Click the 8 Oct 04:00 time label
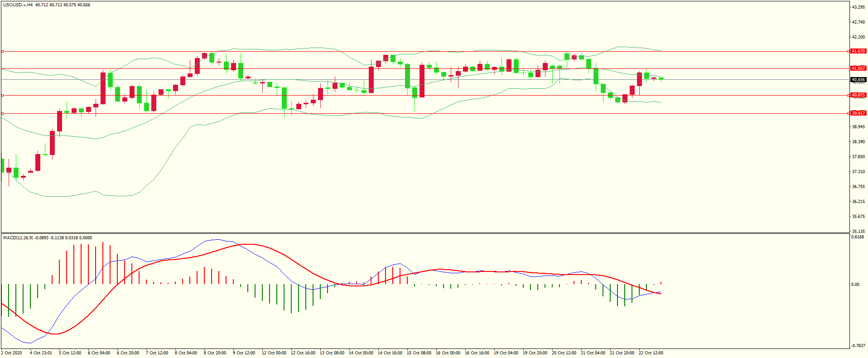868x358 pixels. pyautogui.click(x=186, y=353)
